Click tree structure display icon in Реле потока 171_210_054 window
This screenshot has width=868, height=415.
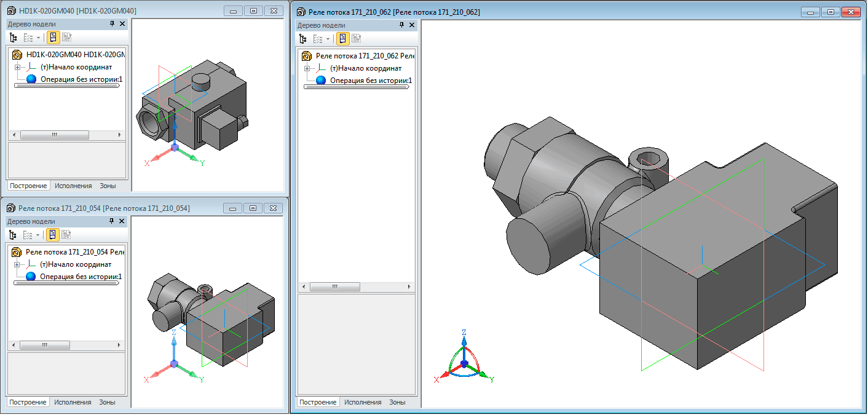pos(13,234)
